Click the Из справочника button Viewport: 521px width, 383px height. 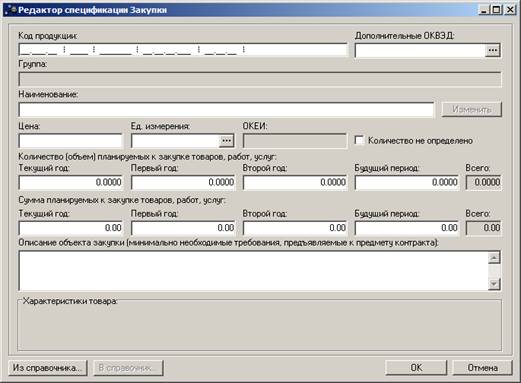tap(48, 368)
